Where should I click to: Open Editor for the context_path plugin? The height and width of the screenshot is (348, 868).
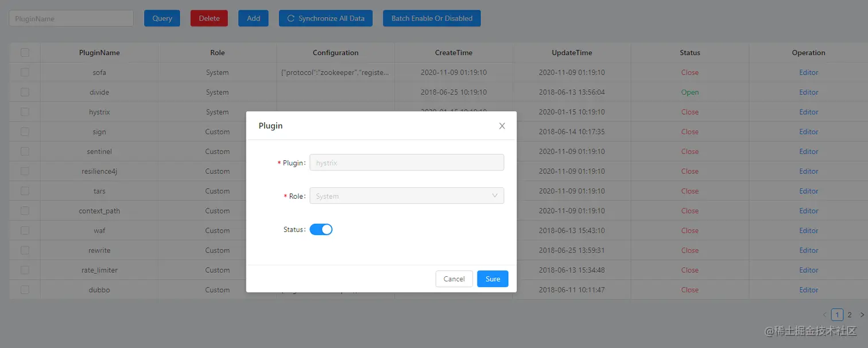[x=808, y=211]
